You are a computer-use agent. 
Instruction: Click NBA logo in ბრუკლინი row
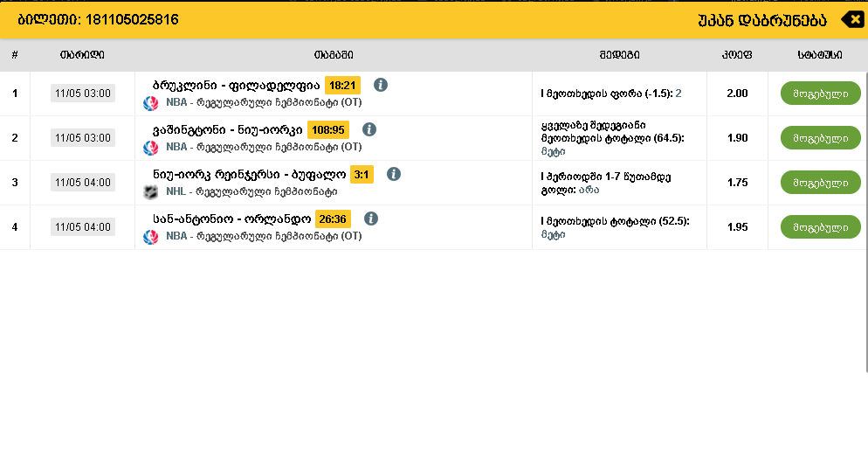point(150,103)
